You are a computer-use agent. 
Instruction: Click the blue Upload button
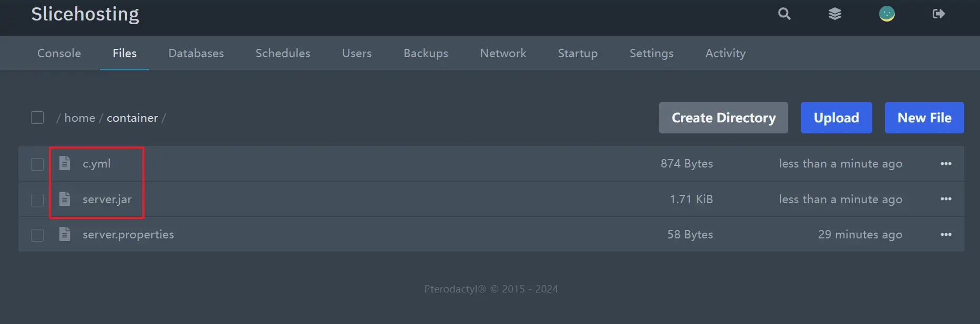coord(837,118)
